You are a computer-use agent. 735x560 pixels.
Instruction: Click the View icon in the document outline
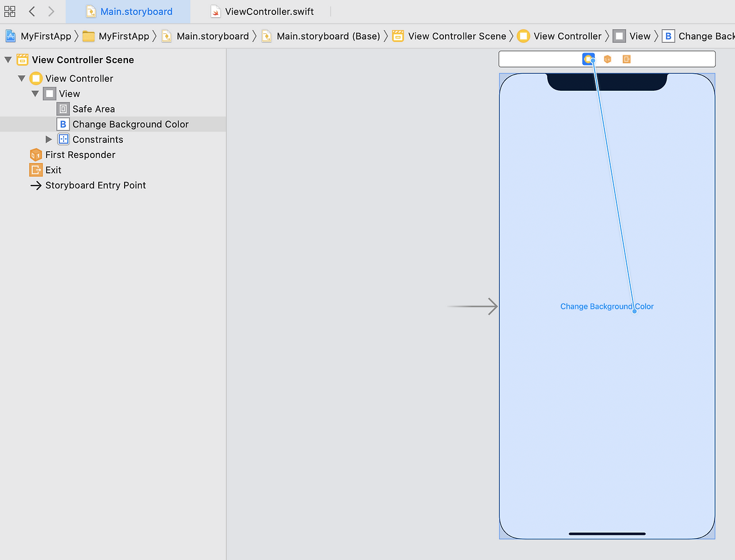[50, 94]
